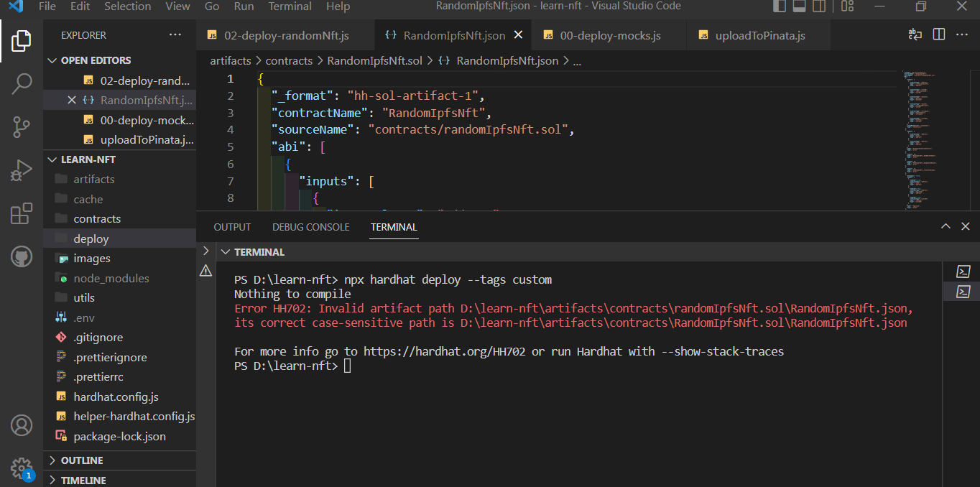
Task: Open the Edit menu
Action: [80, 6]
